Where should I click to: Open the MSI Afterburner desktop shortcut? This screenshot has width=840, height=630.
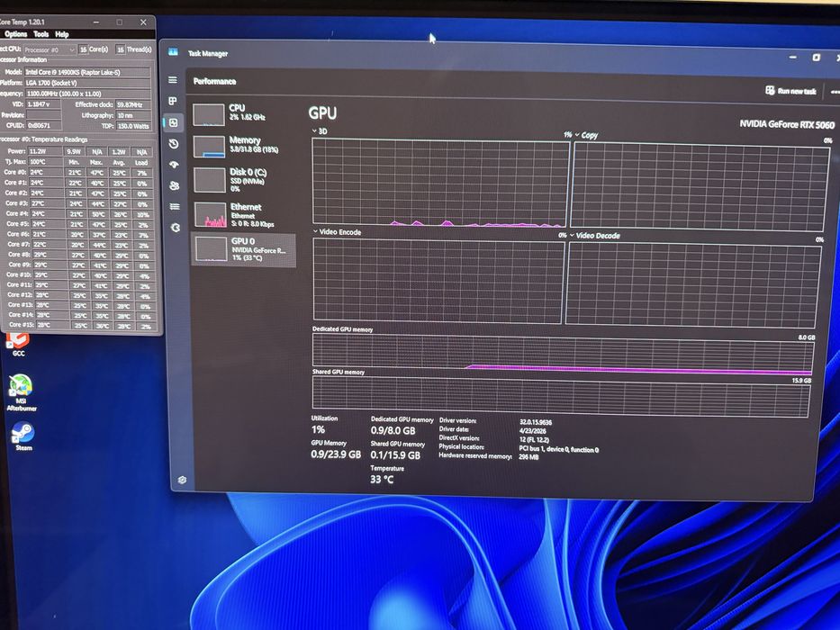coord(22,392)
